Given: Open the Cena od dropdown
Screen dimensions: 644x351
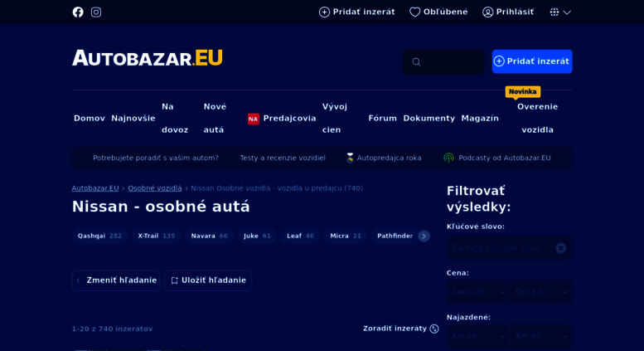Looking at the screenshot, I should [x=477, y=292].
